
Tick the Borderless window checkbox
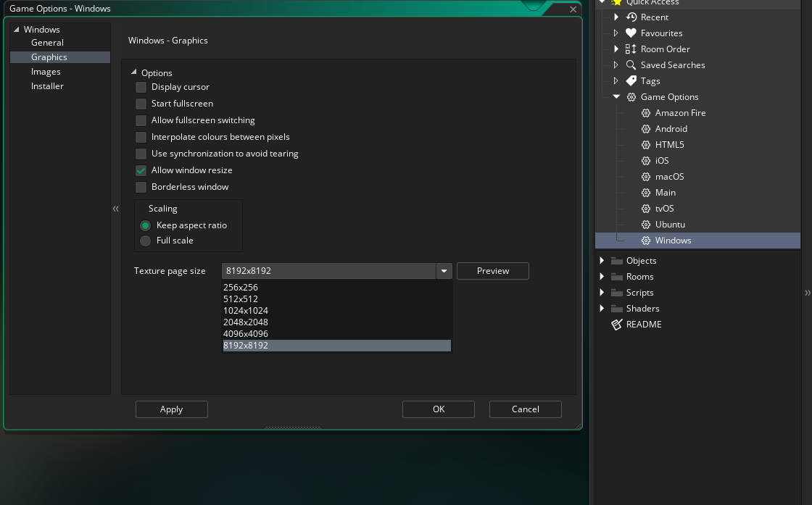pyautogui.click(x=141, y=188)
